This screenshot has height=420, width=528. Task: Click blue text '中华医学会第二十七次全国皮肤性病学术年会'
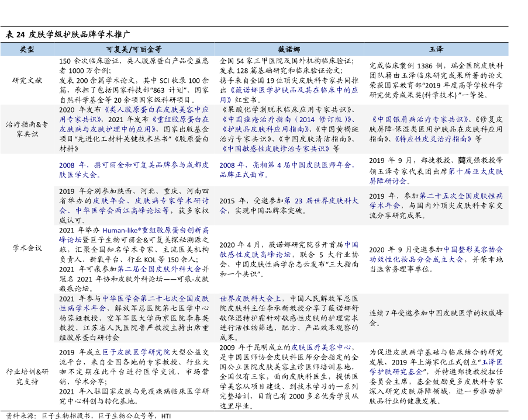(x=134, y=303)
